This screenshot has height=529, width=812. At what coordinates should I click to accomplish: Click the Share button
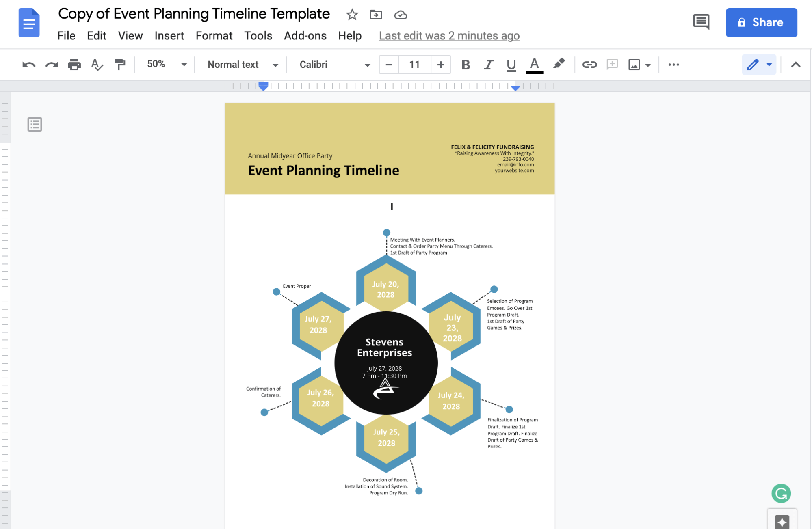[761, 22]
